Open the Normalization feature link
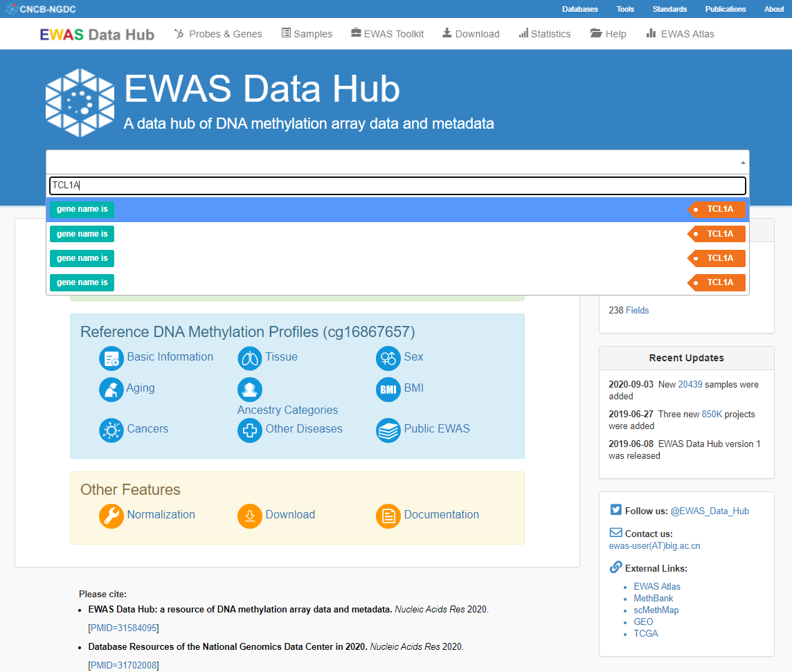This screenshot has height=672, width=792. pos(161,514)
